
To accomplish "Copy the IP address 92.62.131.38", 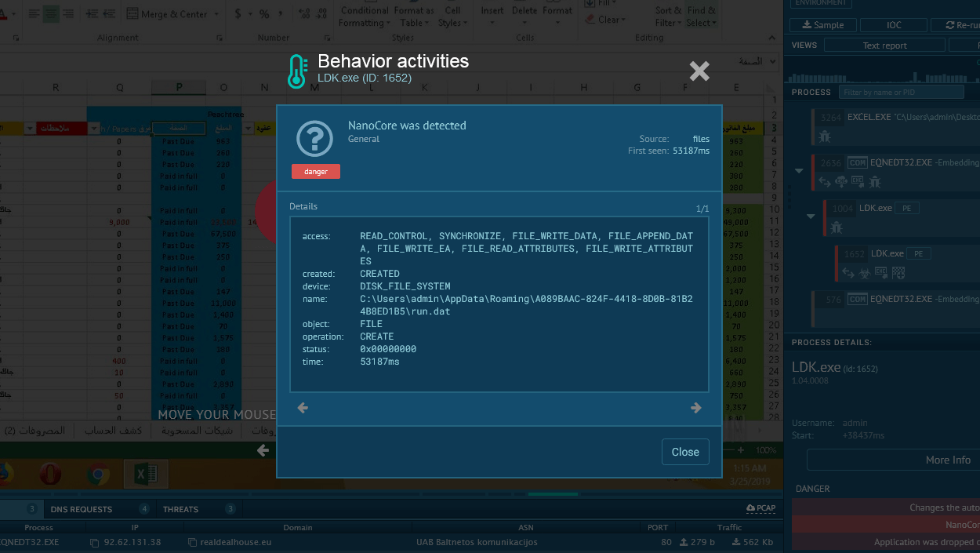I will tap(94, 543).
